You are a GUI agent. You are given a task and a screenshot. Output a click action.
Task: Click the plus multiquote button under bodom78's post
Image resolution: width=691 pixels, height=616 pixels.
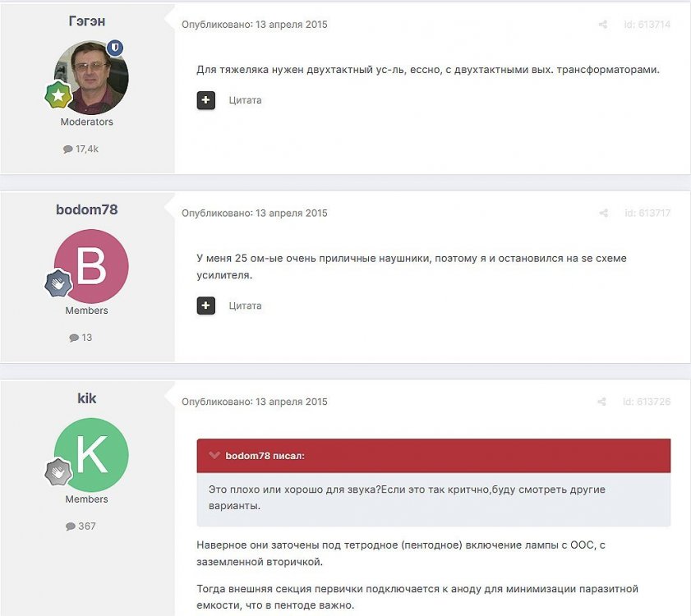point(205,306)
